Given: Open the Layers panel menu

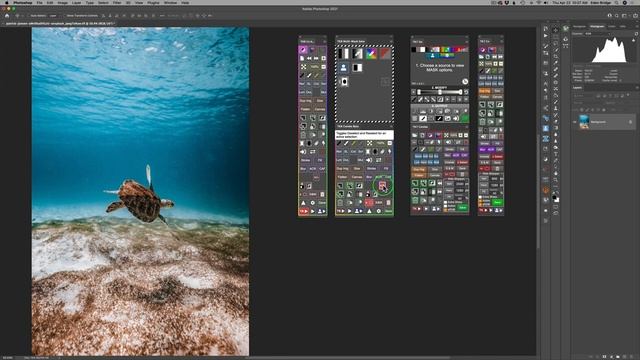Looking at the screenshot, I should coord(636,88).
